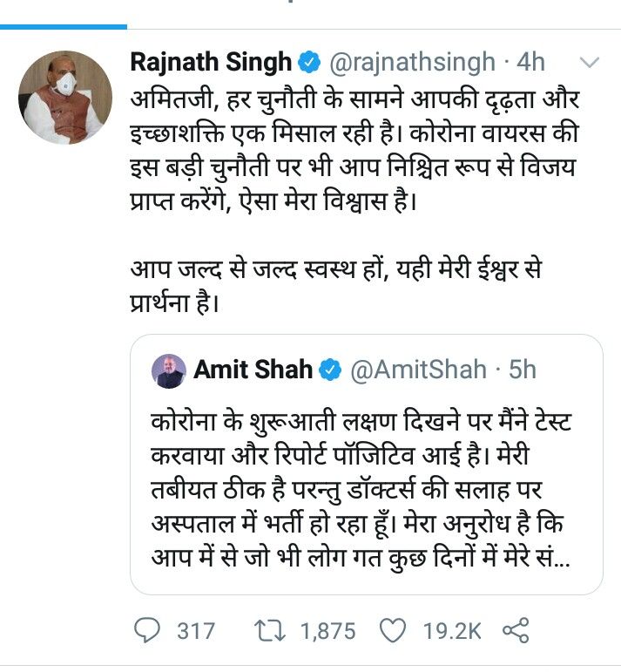
Task: Open the Rajnath Singh display name
Action: click(210, 62)
